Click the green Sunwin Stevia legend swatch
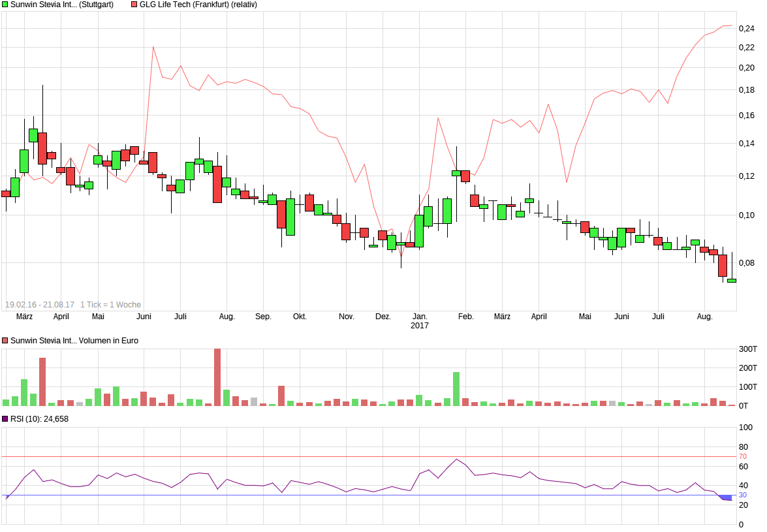 click(x=5, y=5)
